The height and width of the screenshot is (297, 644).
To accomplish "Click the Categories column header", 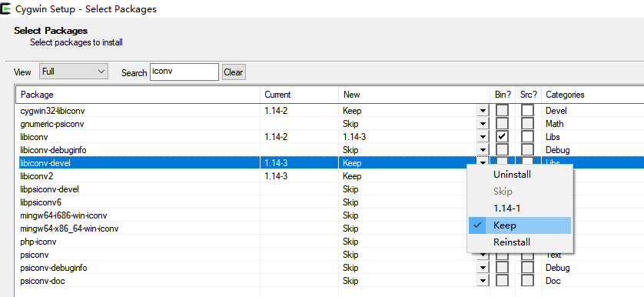I will 593,95.
